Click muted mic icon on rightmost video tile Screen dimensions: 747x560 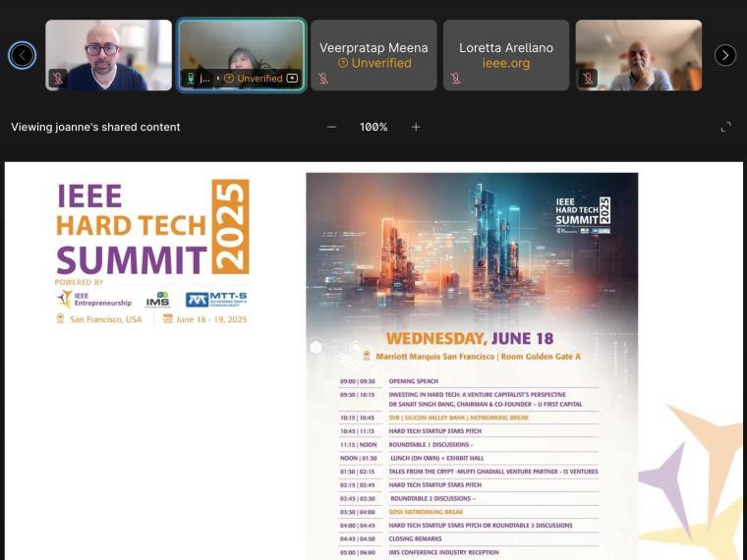(588, 78)
